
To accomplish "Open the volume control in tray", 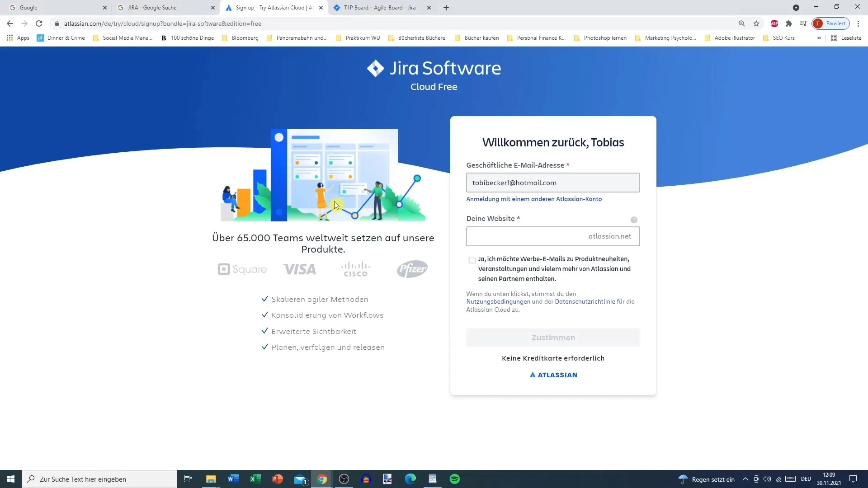I will pos(767,479).
